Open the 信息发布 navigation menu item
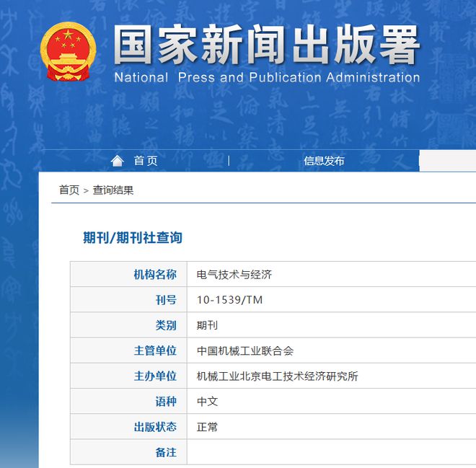The height and width of the screenshot is (468, 476). [324, 161]
